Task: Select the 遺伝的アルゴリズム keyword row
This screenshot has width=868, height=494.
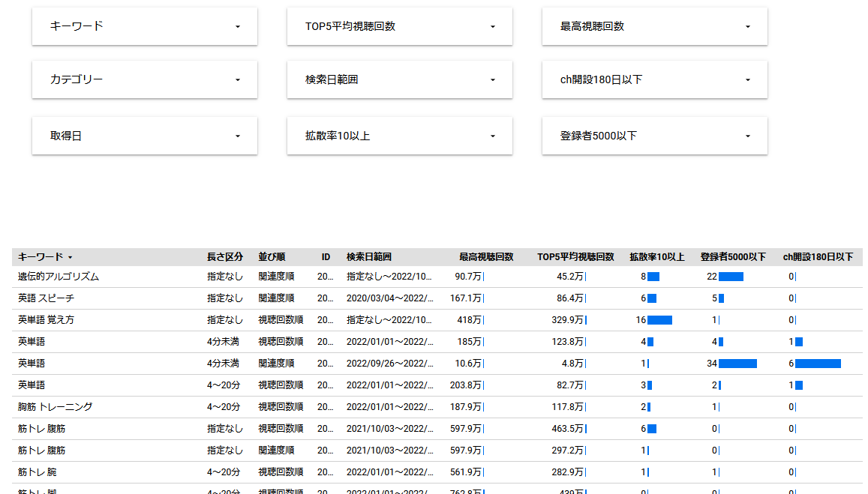Action: 59,277
